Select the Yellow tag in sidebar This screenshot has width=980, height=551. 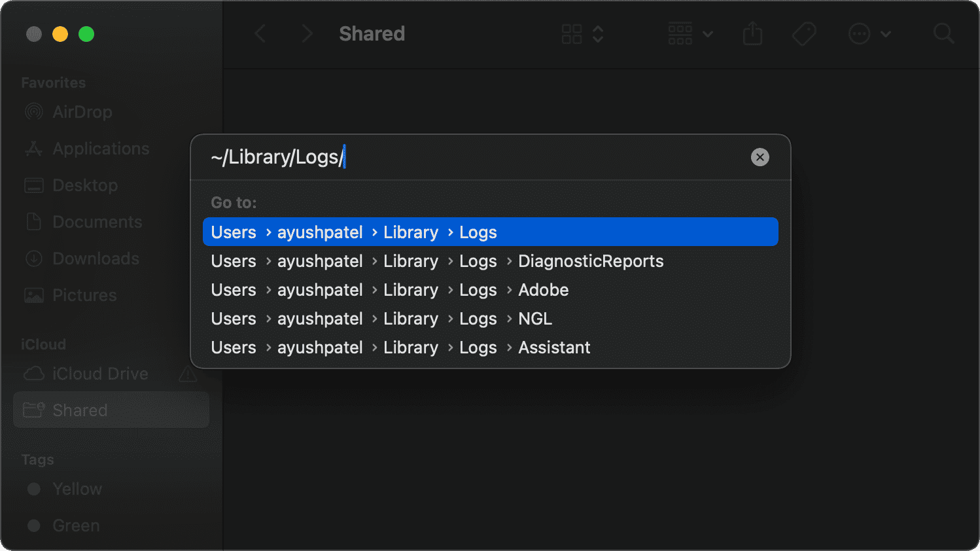(77, 489)
